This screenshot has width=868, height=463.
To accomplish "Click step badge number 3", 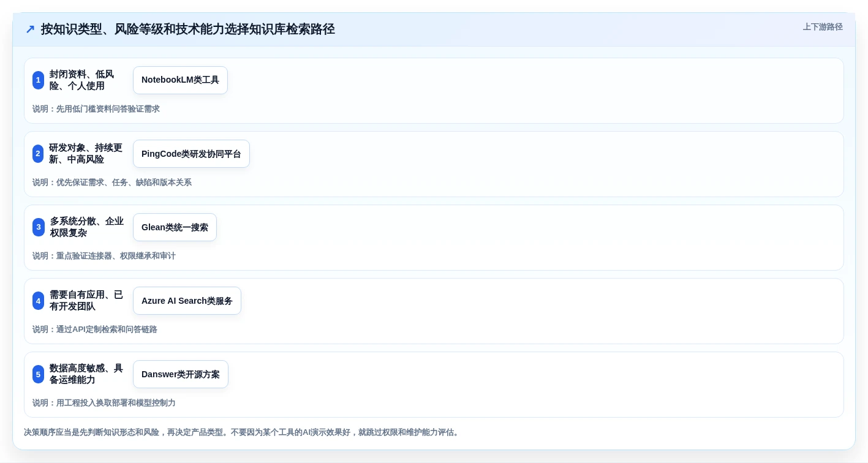I will click(38, 227).
